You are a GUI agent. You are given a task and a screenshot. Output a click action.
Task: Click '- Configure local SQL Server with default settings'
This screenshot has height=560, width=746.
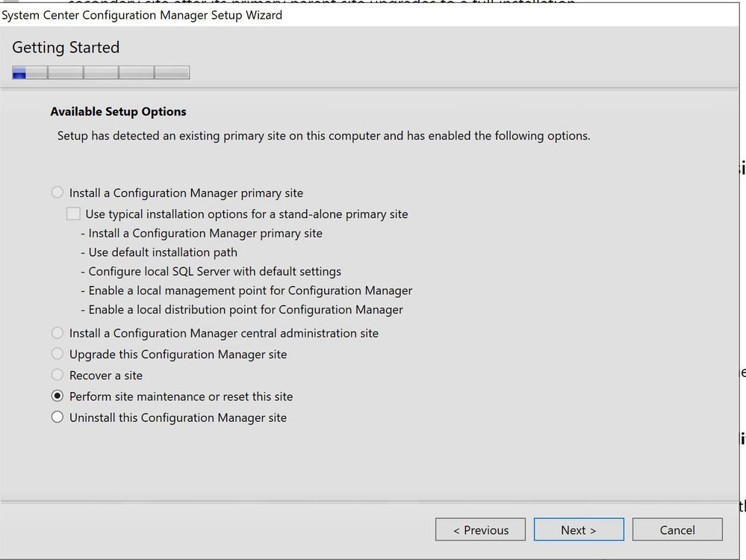point(211,271)
